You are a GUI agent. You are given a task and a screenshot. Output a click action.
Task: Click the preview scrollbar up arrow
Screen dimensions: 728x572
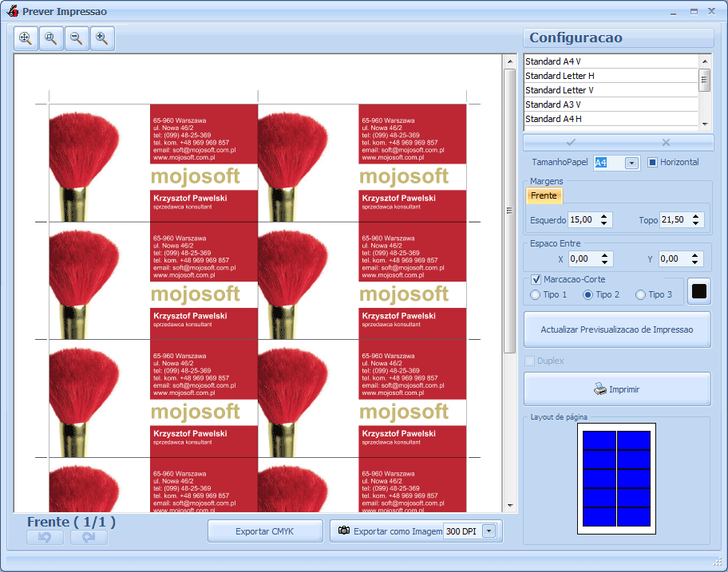click(510, 61)
